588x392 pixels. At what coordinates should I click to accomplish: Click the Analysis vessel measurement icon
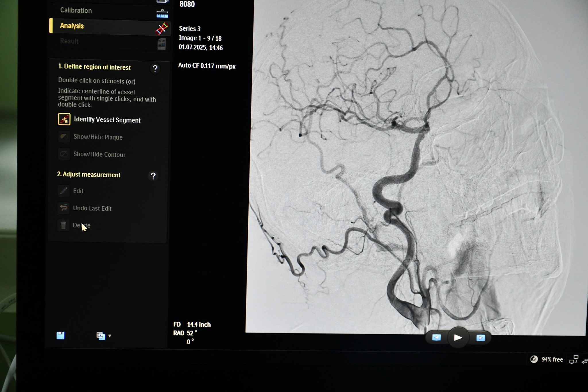point(162,29)
